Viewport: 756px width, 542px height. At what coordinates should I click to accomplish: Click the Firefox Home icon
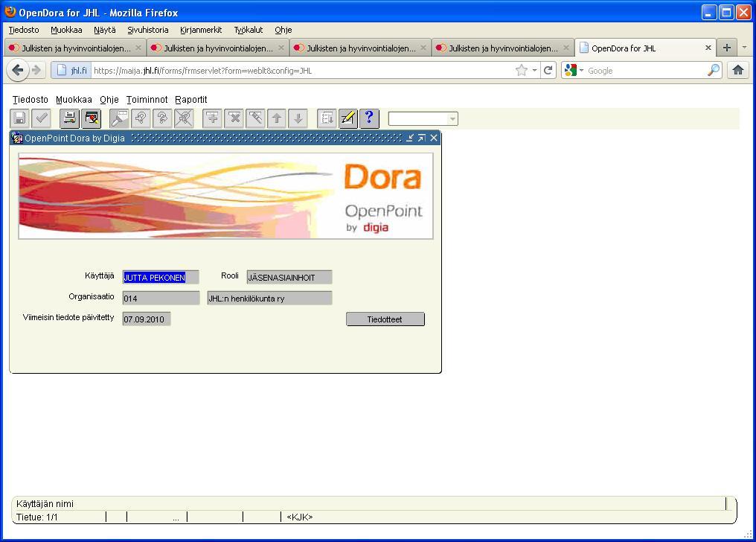pyautogui.click(x=737, y=71)
